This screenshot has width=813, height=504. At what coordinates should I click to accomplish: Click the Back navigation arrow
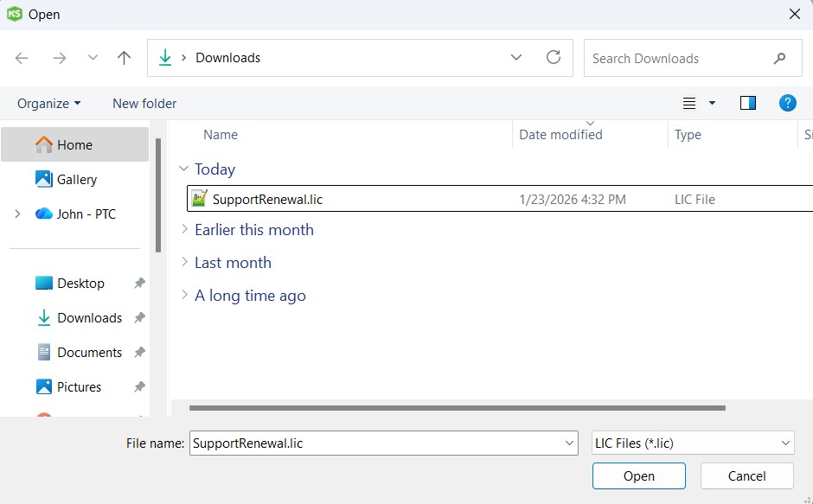[x=22, y=58]
